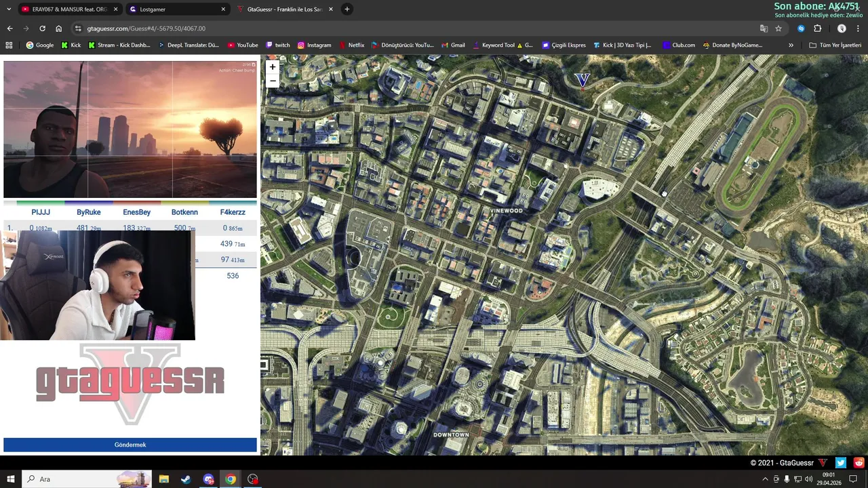868x488 pixels.
Task: Open Netflix bookmark
Action: click(352, 45)
